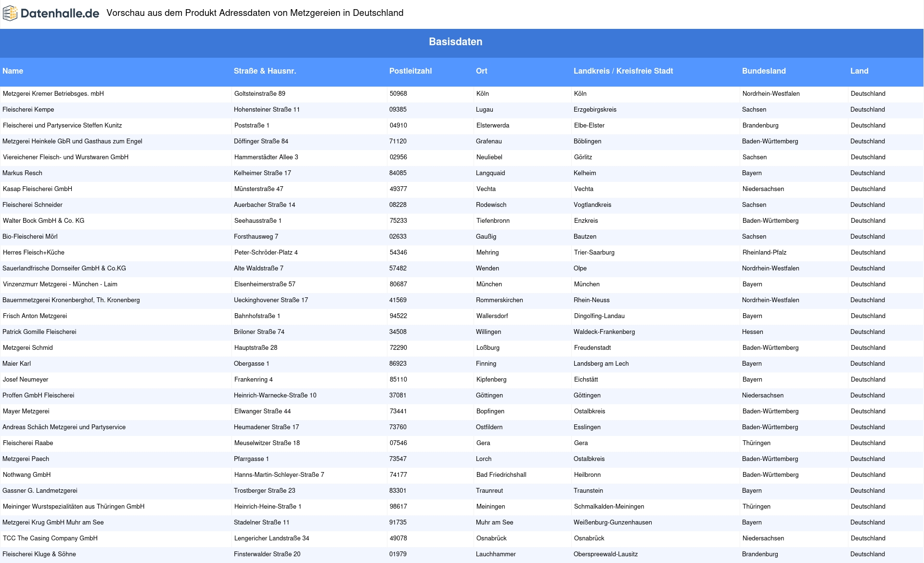Click Bio-Fleischerei Mörl name cell
This screenshot has height=563, width=924.
[x=30, y=237]
